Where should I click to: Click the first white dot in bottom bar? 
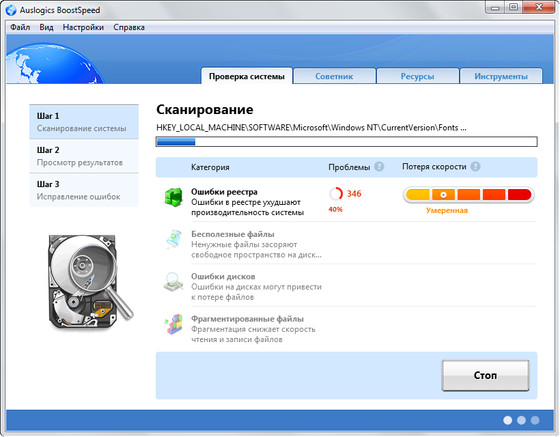pyautogui.click(x=508, y=420)
